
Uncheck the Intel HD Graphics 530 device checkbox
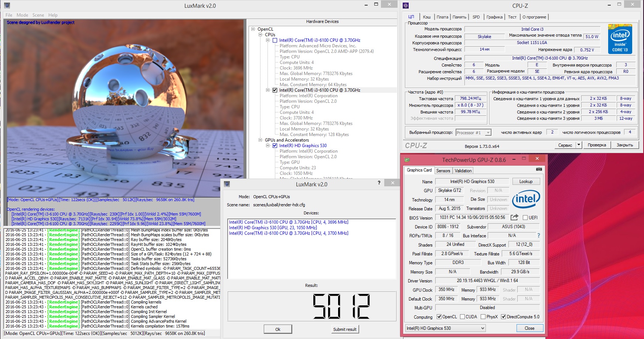[x=275, y=146]
